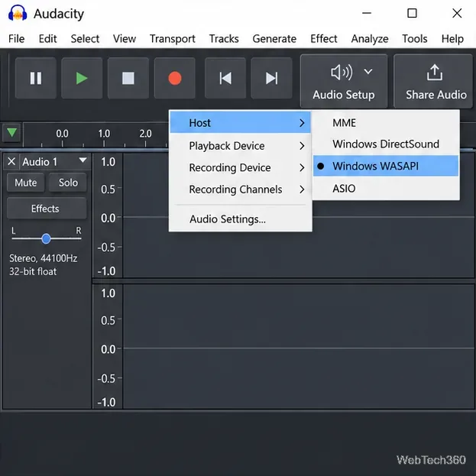Click the Share Audio button
This screenshot has height=476, width=476.
pyautogui.click(x=433, y=81)
